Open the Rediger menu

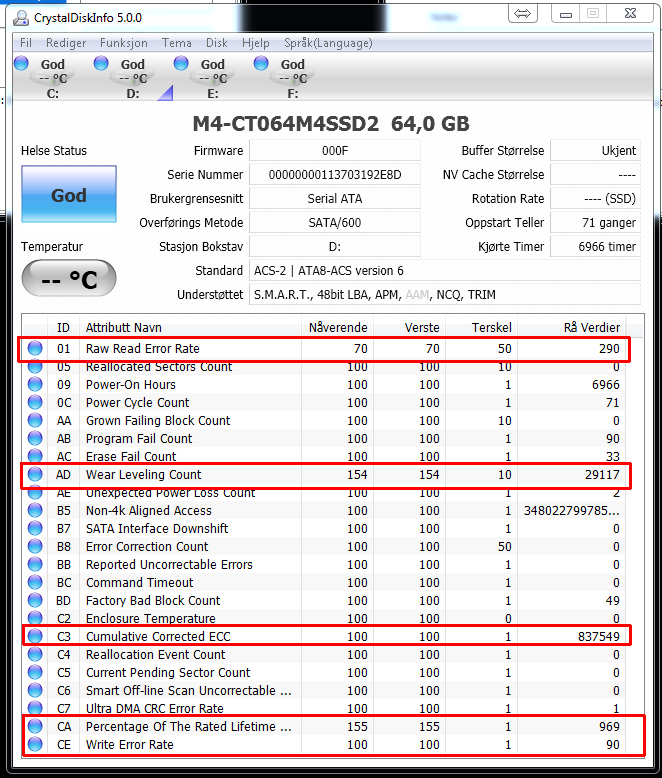(66, 43)
